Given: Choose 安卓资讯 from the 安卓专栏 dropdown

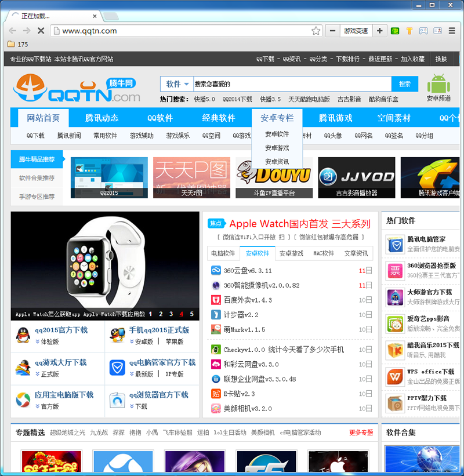Looking at the screenshot, I should pos(277,162).
